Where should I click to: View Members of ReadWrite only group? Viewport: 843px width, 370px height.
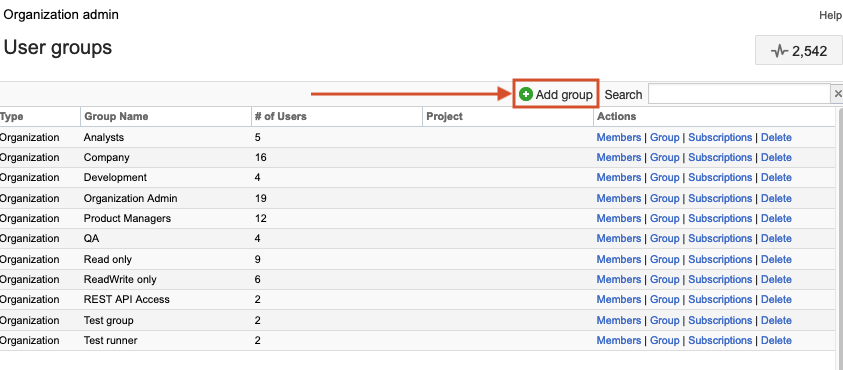point(619,279)
